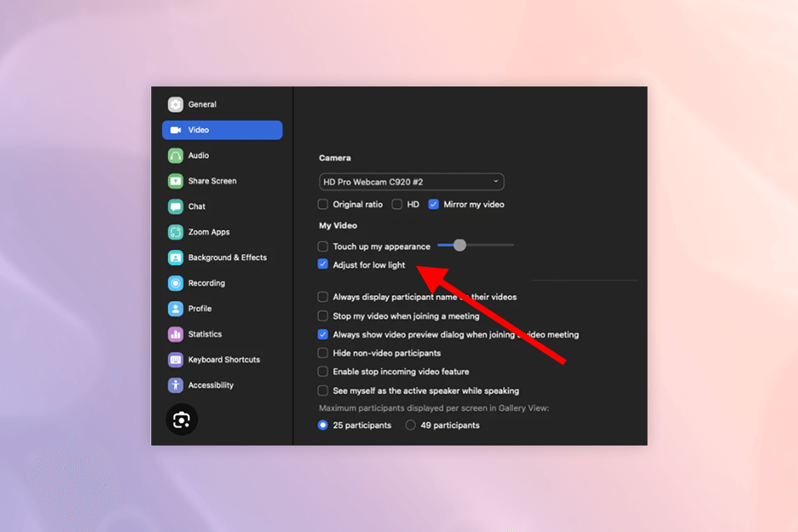The height and width of the screenshot is (532, 798).
Task: Click the round screenshot capture button
Action: tap(182, 420)
